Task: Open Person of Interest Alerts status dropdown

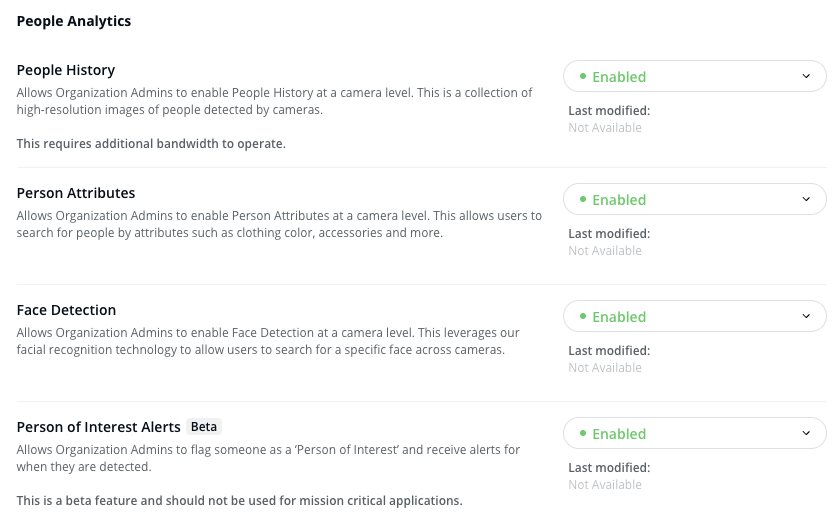Action: tap(694, 434)
